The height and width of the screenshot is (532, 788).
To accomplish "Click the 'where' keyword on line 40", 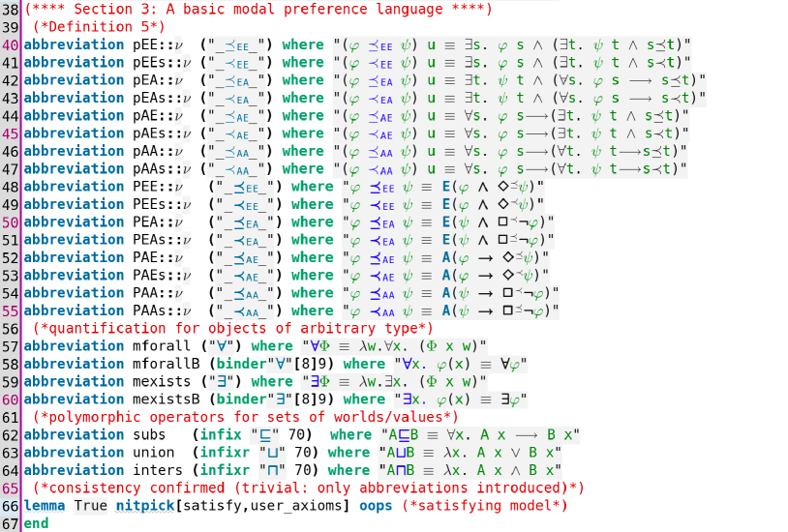I will coord(303,44).
